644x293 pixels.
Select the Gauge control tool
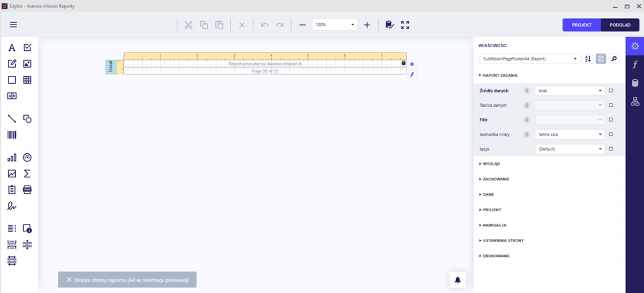pyautogui.click(x=27, y=157)
